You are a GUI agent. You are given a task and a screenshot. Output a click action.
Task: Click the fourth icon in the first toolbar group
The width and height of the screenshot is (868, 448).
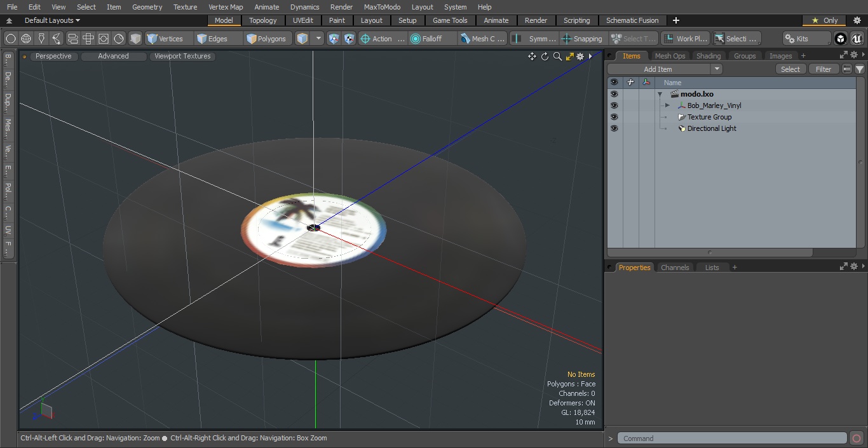coord(57,39)
